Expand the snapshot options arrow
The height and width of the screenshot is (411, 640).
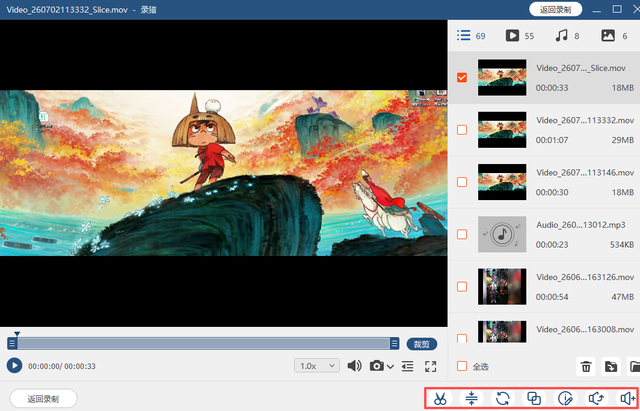click(x=390, y=367)
